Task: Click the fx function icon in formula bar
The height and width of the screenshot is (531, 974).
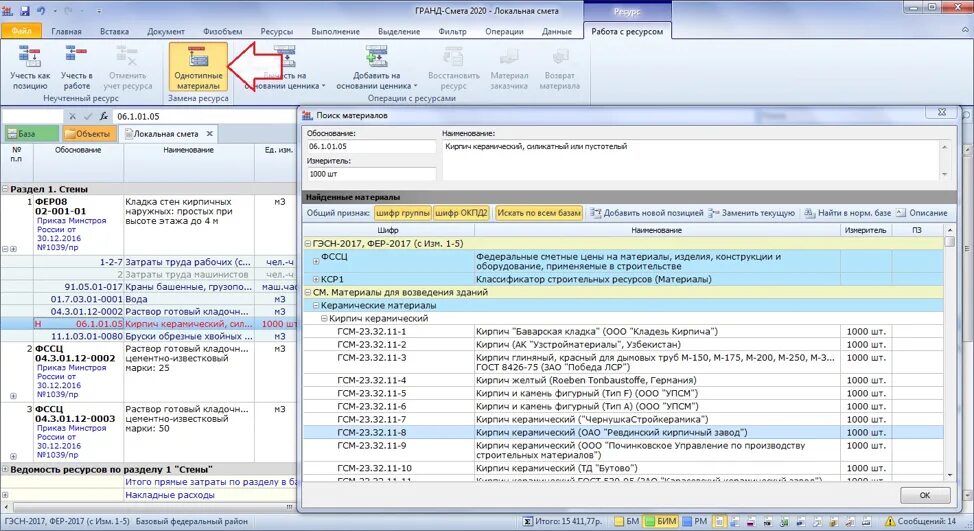Action: 104,116
